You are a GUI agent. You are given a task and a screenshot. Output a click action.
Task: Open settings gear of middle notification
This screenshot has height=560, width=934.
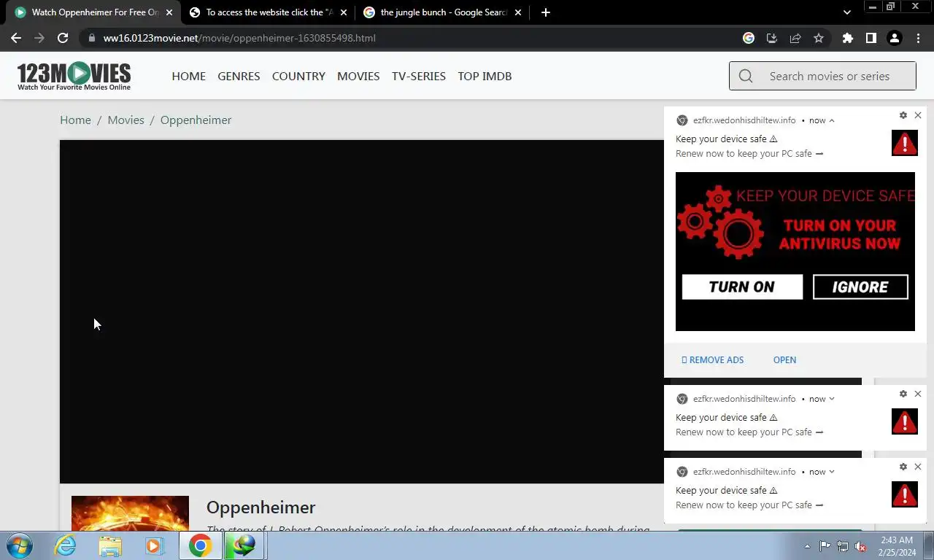(903, 394)
